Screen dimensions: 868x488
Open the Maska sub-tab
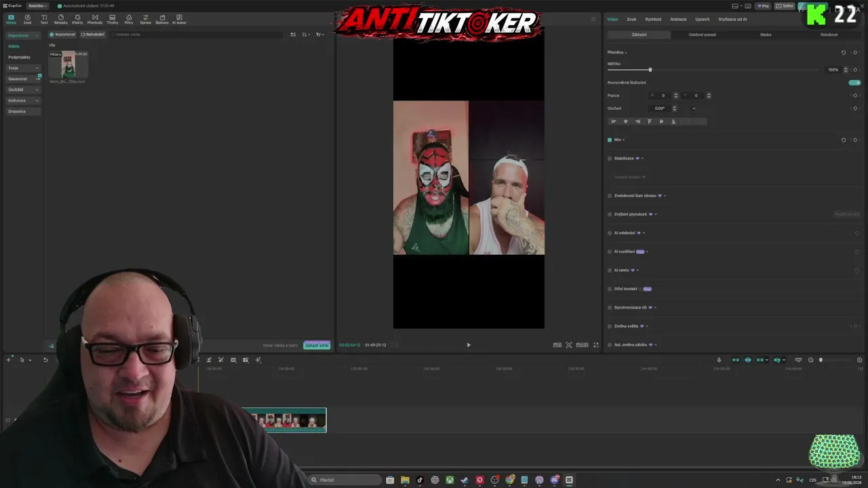tap(766, 35)
